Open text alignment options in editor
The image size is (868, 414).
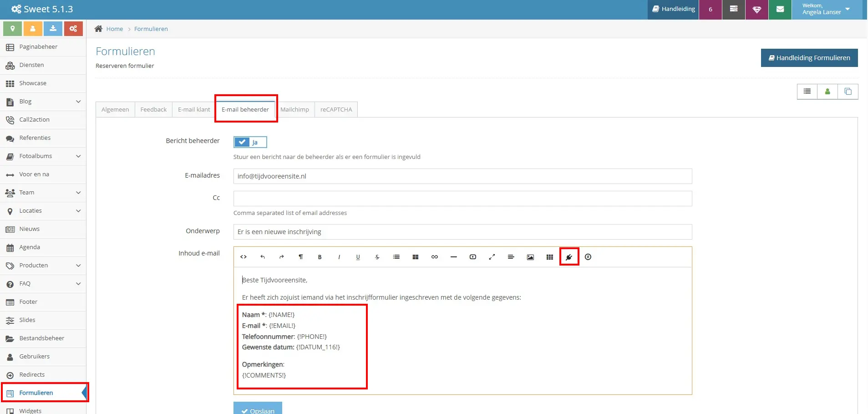point(511,257)
